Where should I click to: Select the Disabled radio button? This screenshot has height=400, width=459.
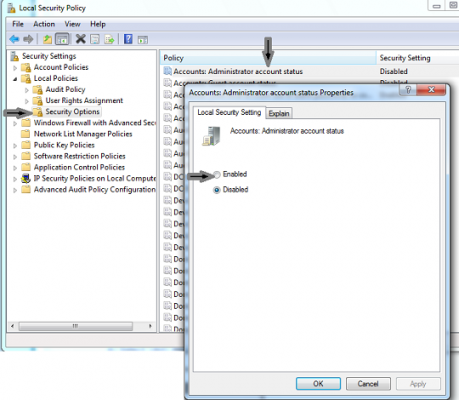tap(217, 190)
